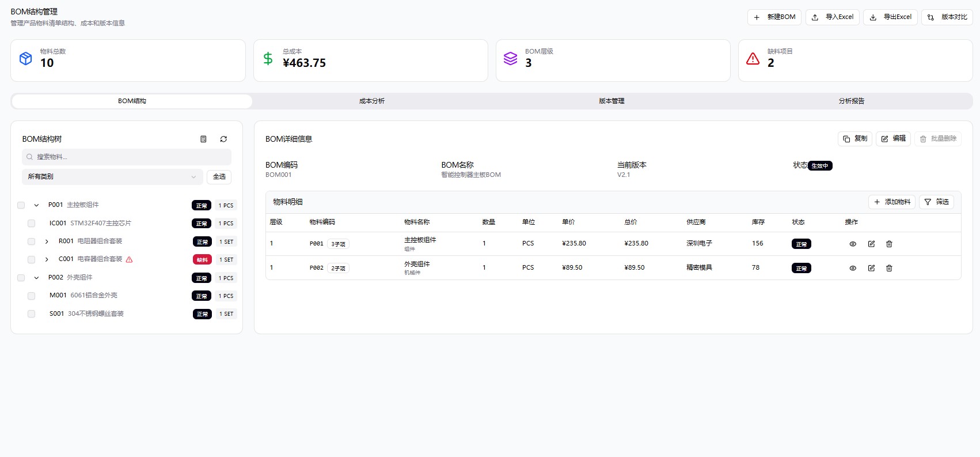
Task: Delete the 主控板组件 row with trash icon
Action: pos(889,244)
